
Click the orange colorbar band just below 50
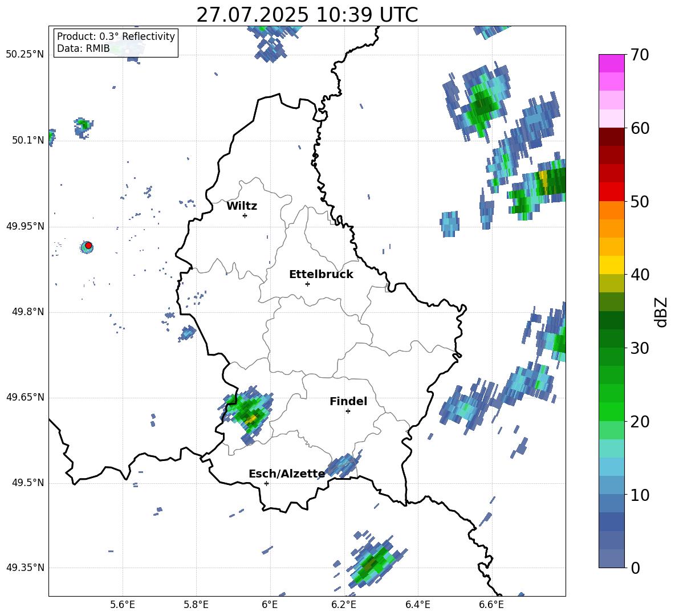(611, 210)
